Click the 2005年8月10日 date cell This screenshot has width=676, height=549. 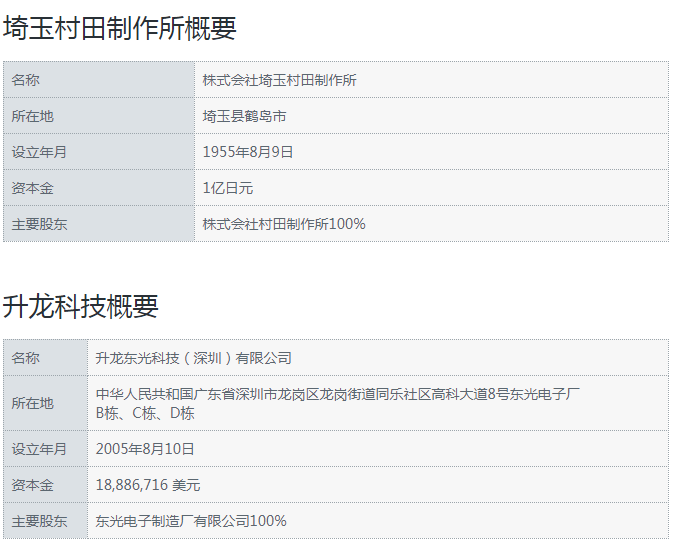(145, 449)
